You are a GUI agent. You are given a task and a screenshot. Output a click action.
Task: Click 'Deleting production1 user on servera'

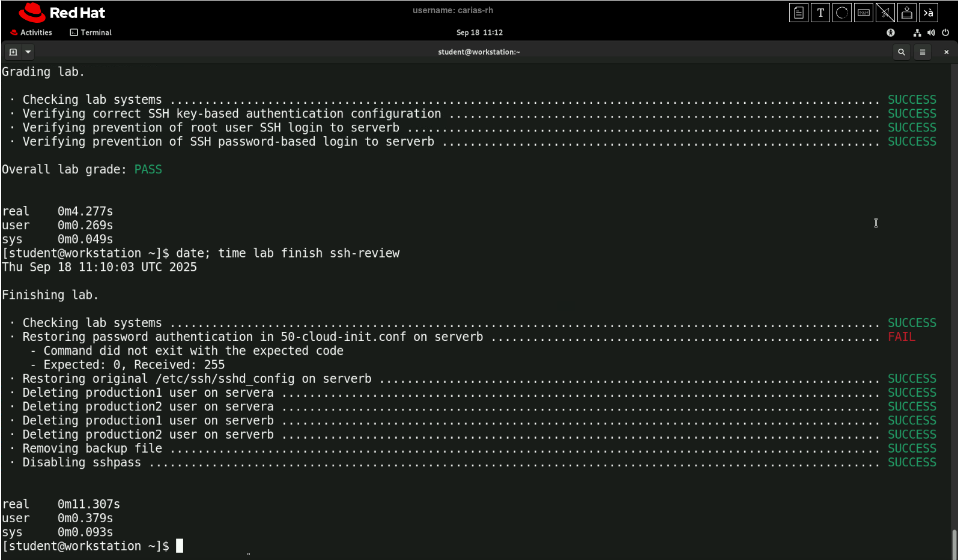pos(148,393)
